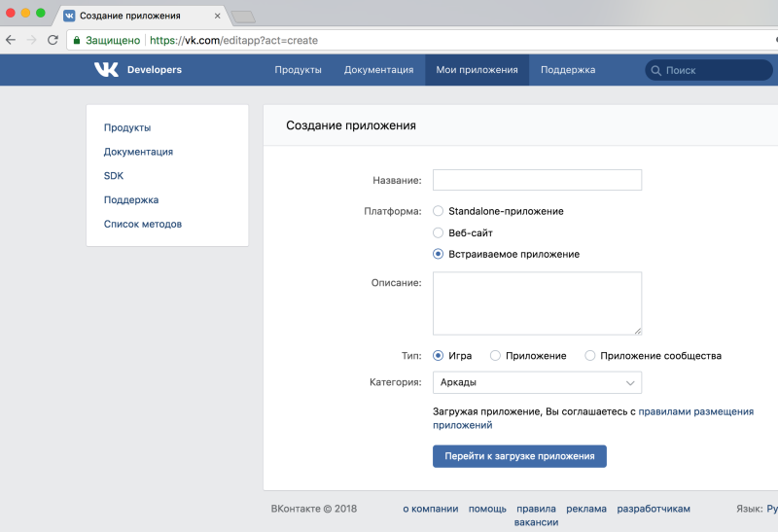Focus the Поиск search field
This screenshot has width=778, height=532.
[709, 70]
